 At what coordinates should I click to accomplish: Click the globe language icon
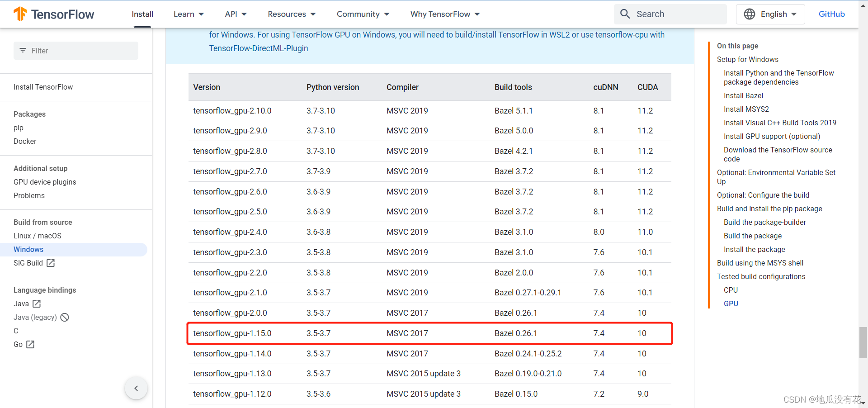(750, 14)
